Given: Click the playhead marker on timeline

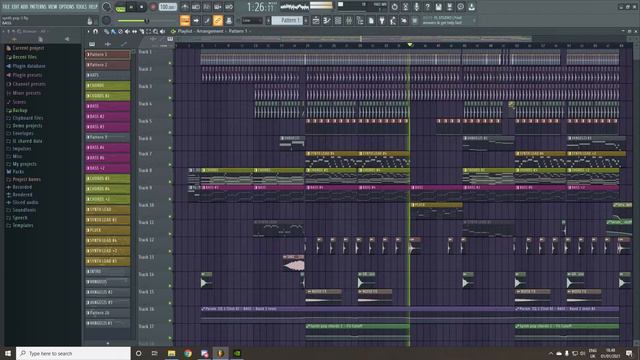Looking at the screenshot, I should pos(409,45).
